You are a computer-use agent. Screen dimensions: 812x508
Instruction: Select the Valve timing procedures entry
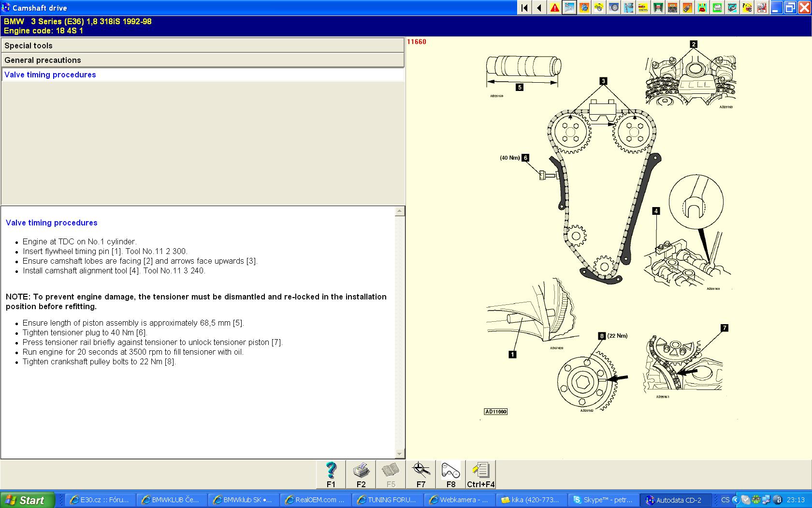click(50, 75)
